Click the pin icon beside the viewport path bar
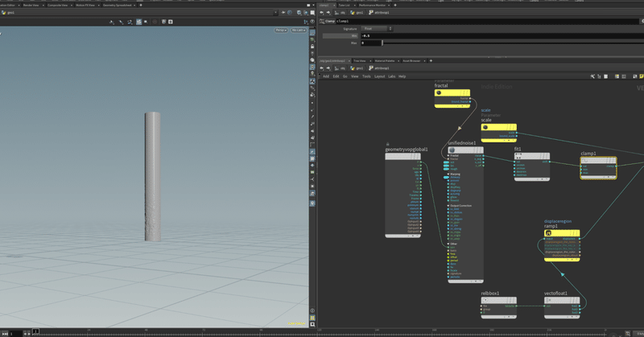 click(x=283, y=13)
